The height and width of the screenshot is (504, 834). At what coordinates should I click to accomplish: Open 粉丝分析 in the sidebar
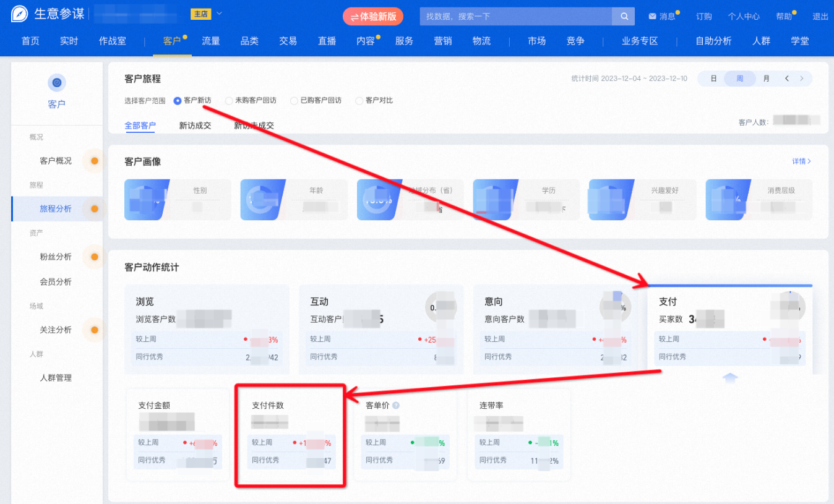point(56,257)
